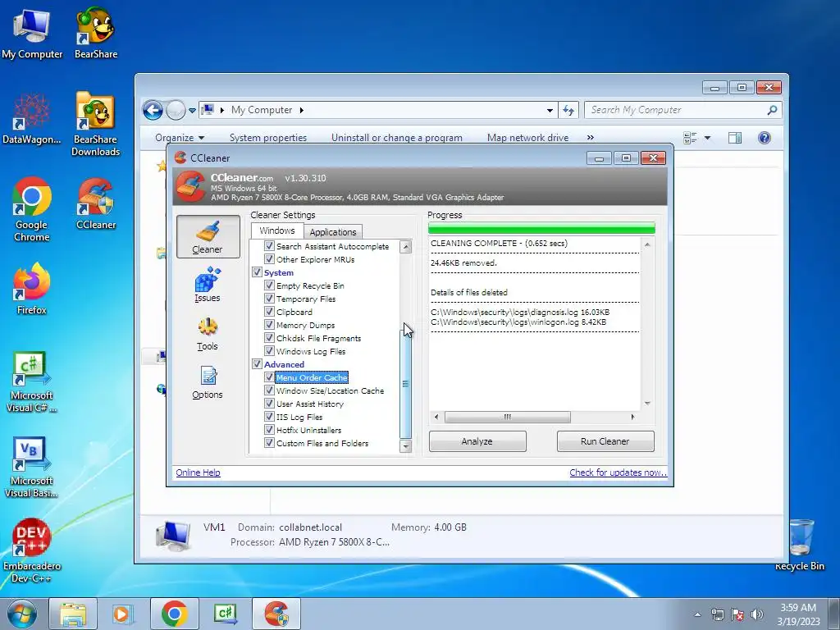Switch to Chrome in the taskbar
840x630 pixels.
point(175,614)
